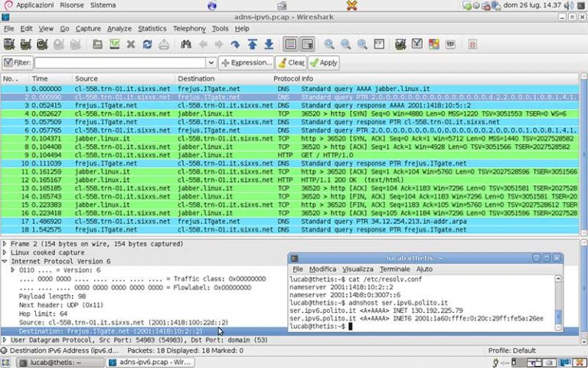The width and height of the screenshot is (588, 368).
Task: Find a packet binoculars icon
Action: 186,44
